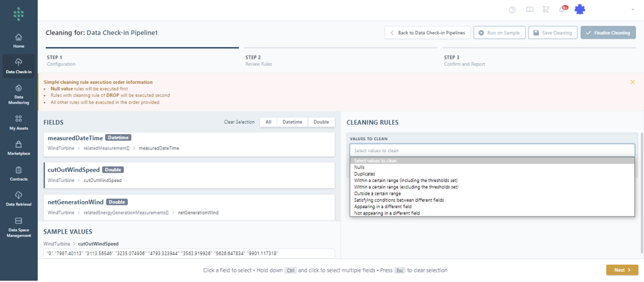Click the help question mark icon
The height and width of the screenshot is (282, 644).
coord(512,10)
